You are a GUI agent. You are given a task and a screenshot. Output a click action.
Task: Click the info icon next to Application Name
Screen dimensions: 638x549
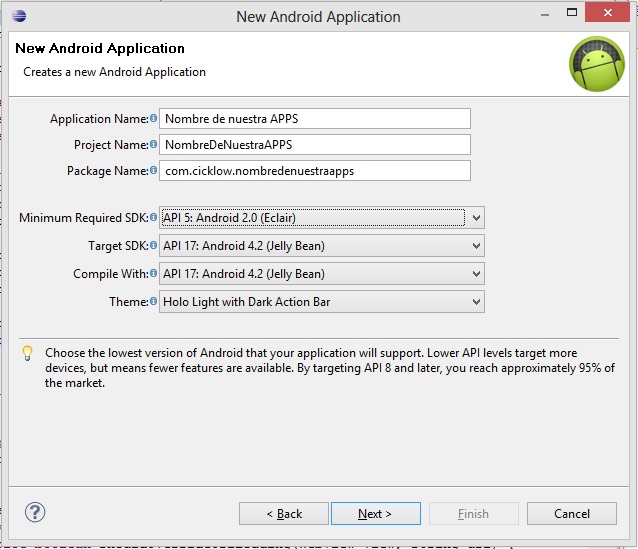[153, 118]
